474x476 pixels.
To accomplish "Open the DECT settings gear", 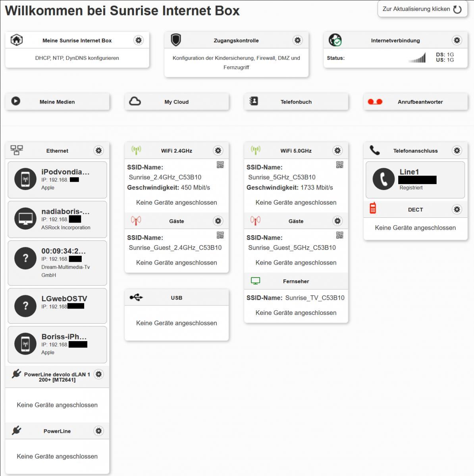I will [457, 209].
